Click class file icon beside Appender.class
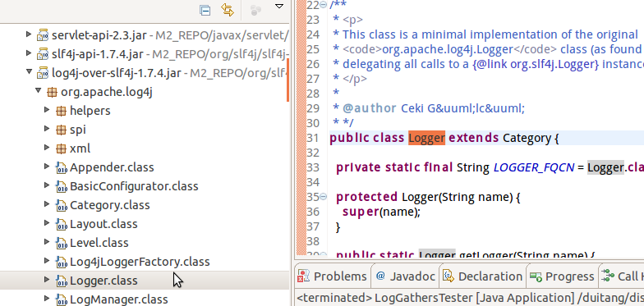 [61, 167]
